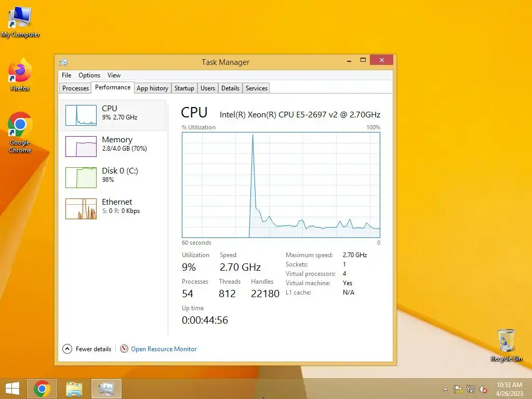The image size is (532, 399).
Task: Open the taskbar clock and date
Action: (509, 389)
